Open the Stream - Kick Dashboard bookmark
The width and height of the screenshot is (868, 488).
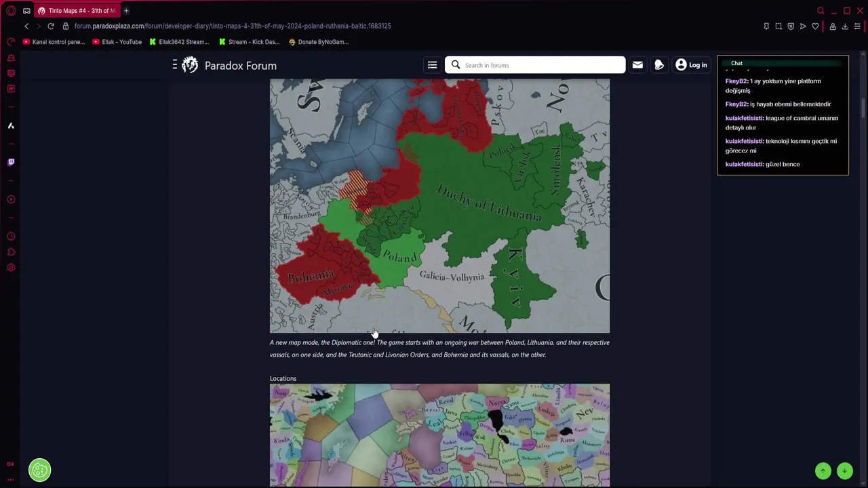click(249, 42)
